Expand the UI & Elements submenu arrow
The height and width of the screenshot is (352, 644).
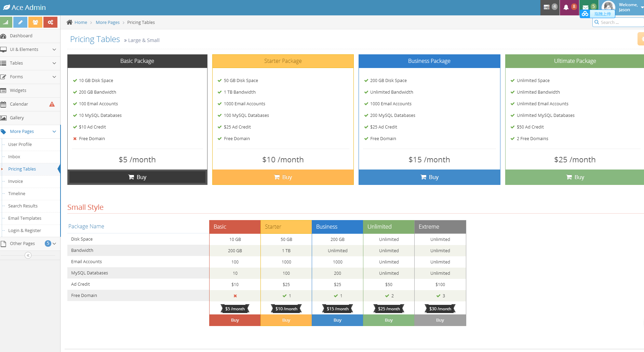[x=54, y=50]
